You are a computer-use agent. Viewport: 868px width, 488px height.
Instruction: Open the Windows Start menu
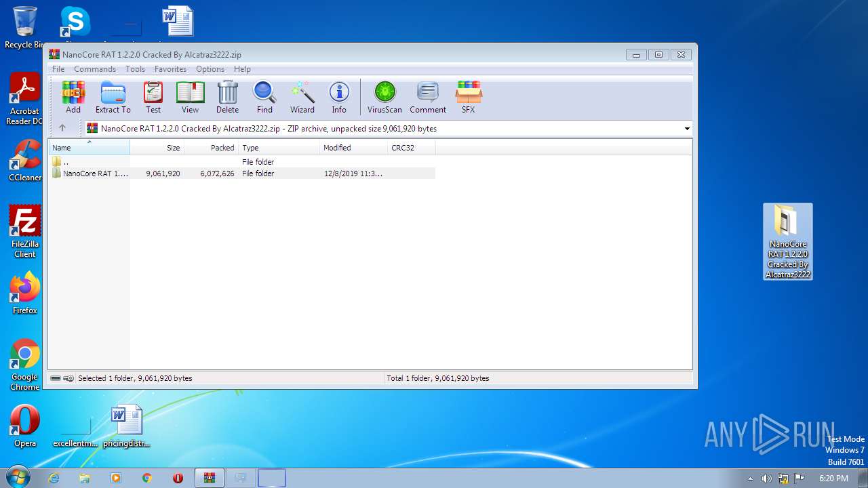(17, 478)
